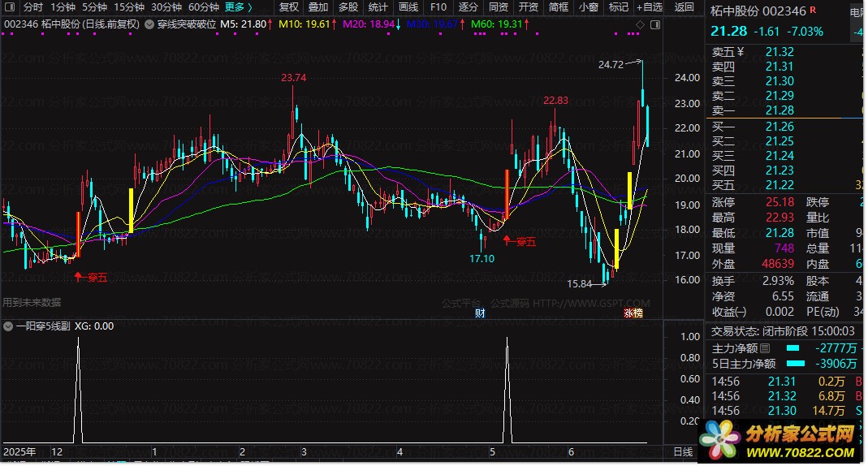Click the first red 穿五 signal arrow
This screenshot has width=868, height=466.
[78, 276]
